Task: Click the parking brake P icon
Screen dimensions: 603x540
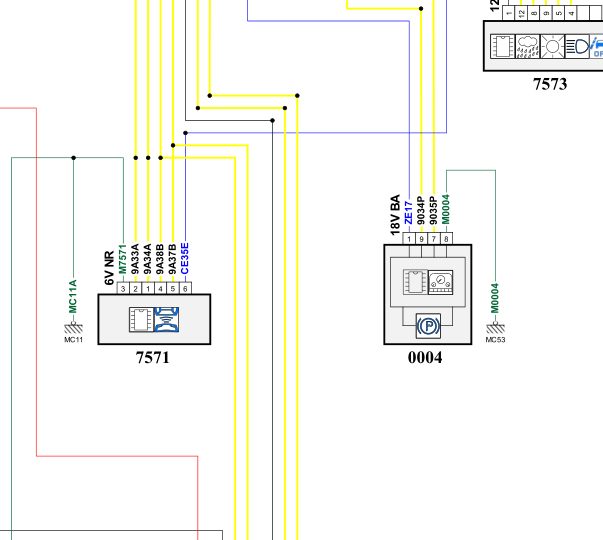Action: 428,326
